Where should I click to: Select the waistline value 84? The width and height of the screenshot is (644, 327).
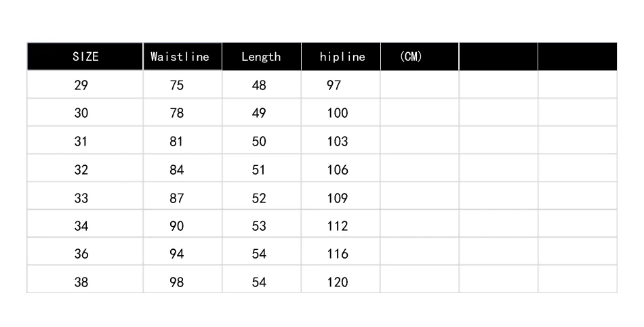tap(177, 170)
